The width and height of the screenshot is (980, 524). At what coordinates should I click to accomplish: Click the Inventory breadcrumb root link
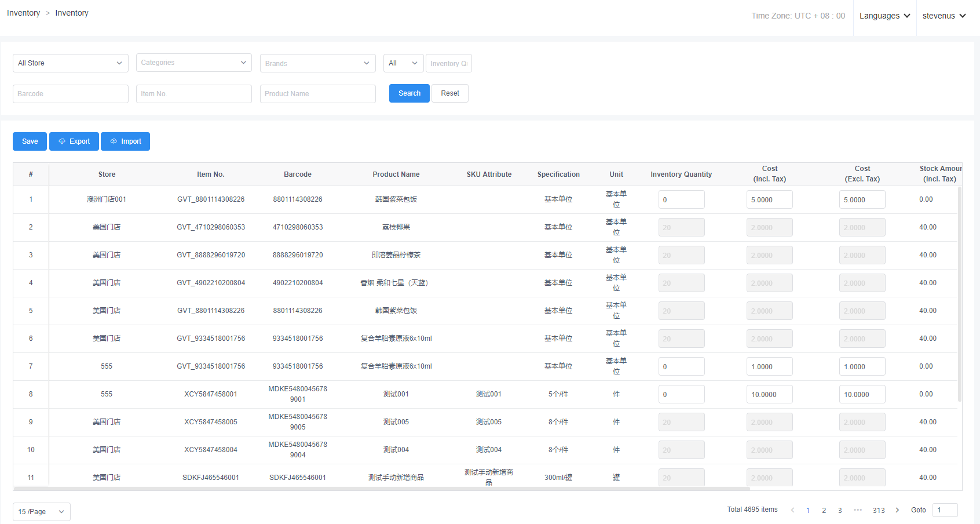point(23,13)
